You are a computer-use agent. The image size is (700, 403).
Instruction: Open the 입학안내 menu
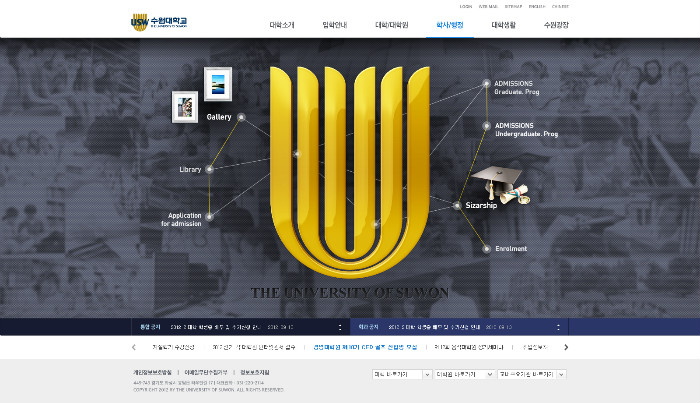pyautogui.click(x=334, y=25)
